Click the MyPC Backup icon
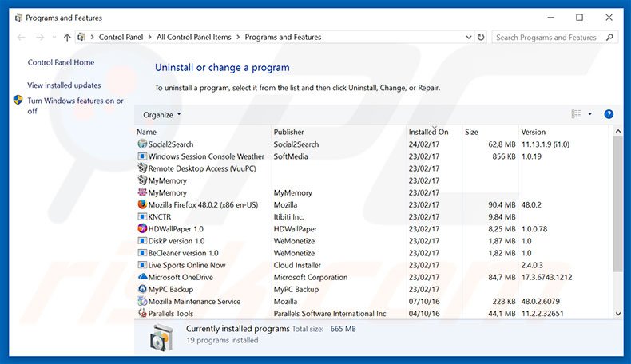 tap(142, 289)
